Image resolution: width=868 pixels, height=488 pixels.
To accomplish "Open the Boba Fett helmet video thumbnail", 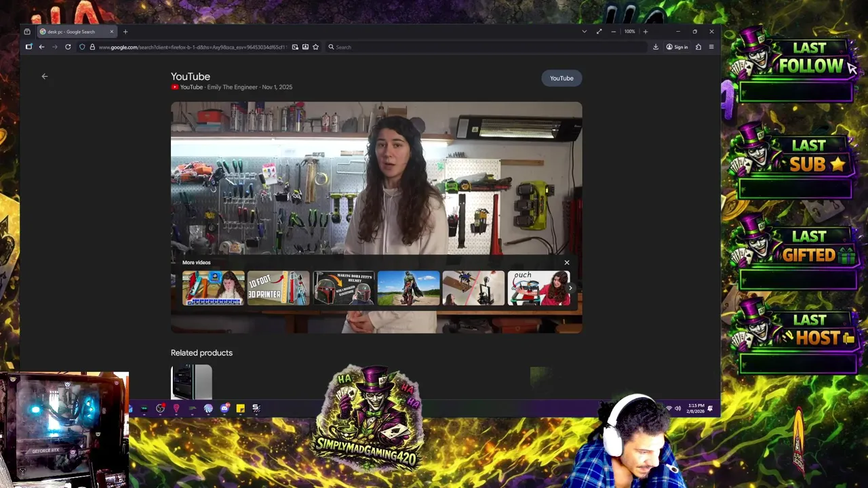I will pos(343,288).
